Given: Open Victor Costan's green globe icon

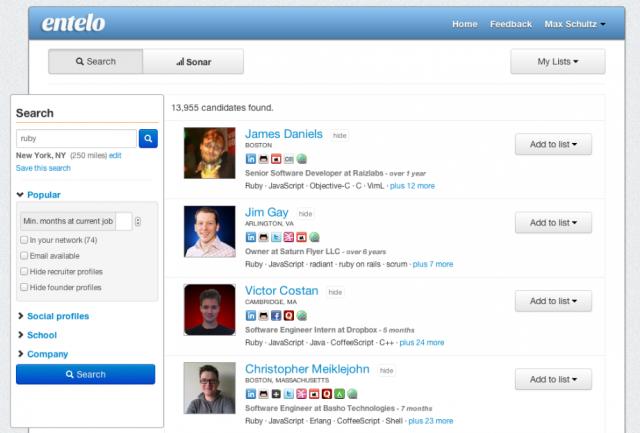Looking at the screenshot, I should point(302,315).
